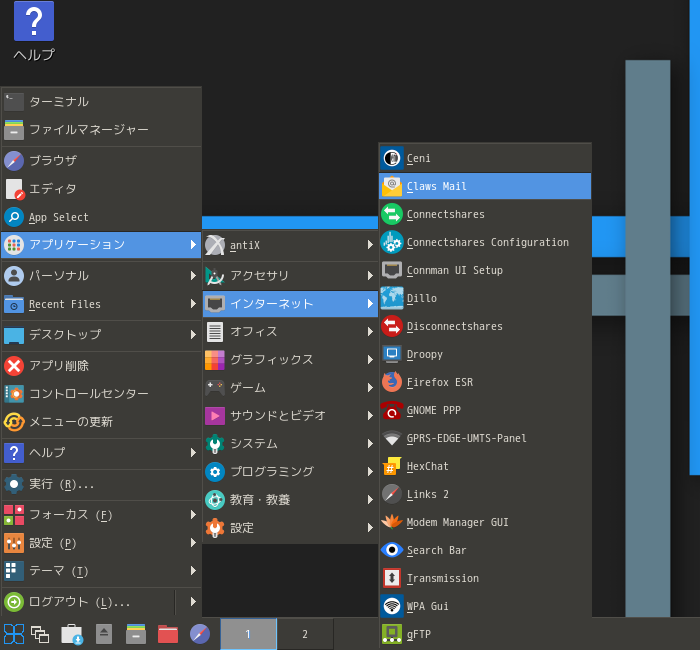Click the ターミナル terminal icon
The width and height of the screenshot is (700, 650).
(14, 101)
